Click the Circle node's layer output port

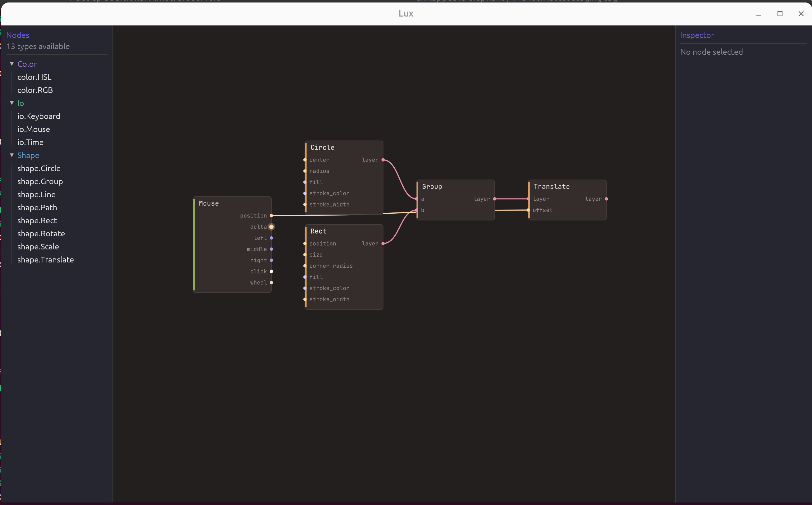pyautogui.click(x=383, y=160)
